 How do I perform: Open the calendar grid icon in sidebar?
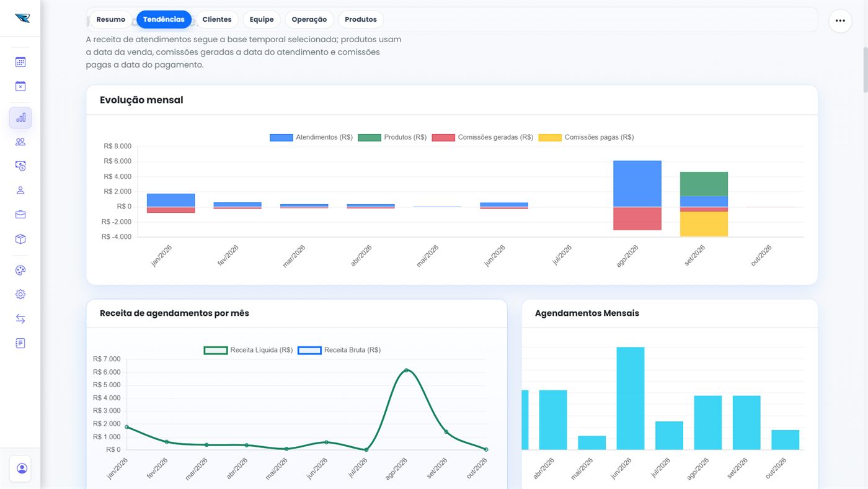[20, 62]
